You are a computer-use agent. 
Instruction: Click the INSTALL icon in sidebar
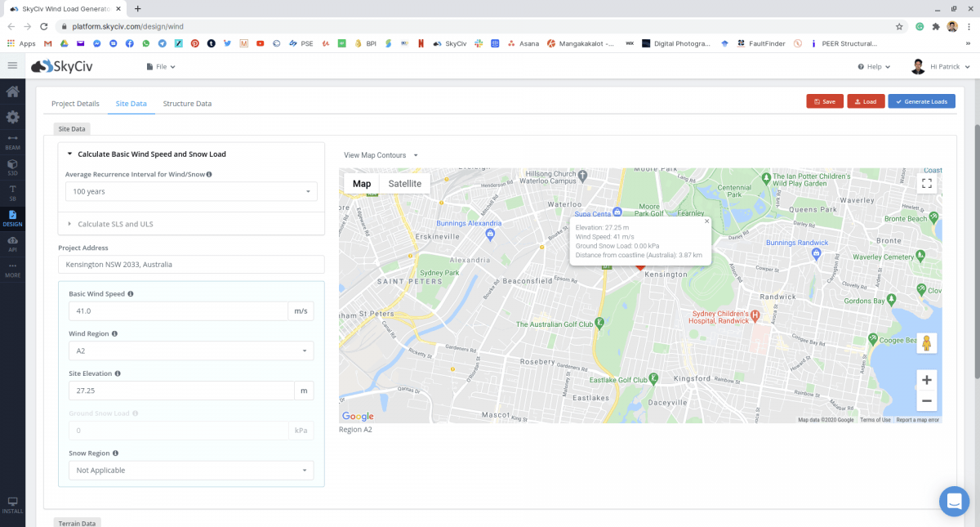click(12, 505)
